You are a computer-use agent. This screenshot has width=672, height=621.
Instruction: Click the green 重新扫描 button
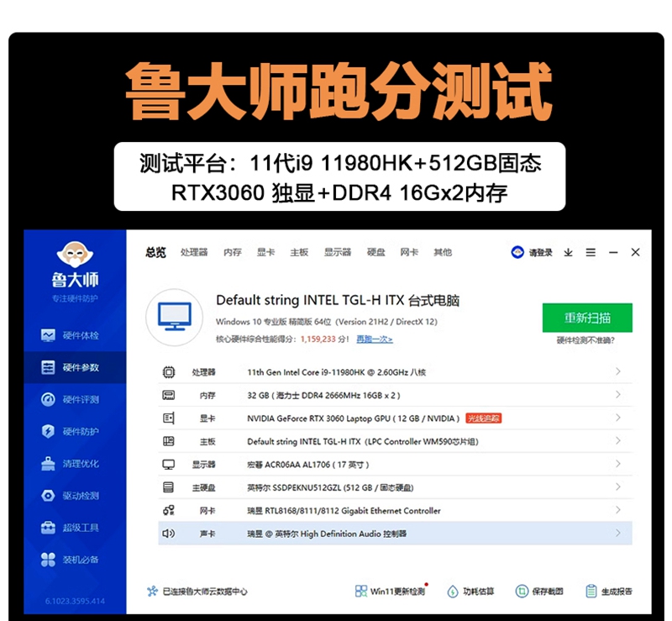(587, 318)
